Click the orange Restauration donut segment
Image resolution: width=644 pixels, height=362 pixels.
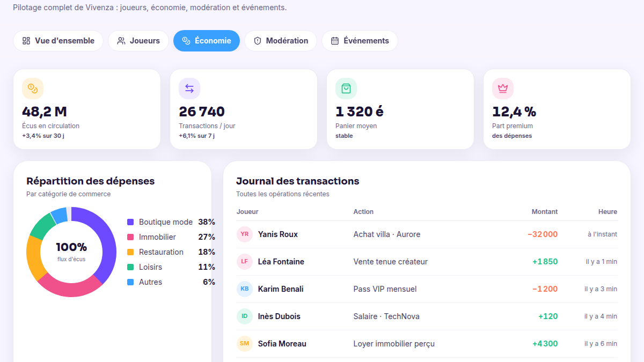33,257
